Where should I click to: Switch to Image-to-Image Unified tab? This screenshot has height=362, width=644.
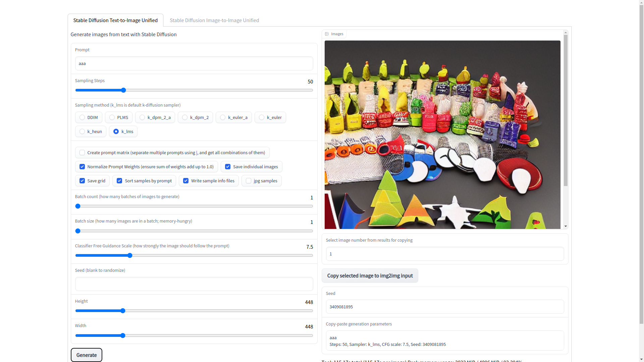click(x=214, y=20)
